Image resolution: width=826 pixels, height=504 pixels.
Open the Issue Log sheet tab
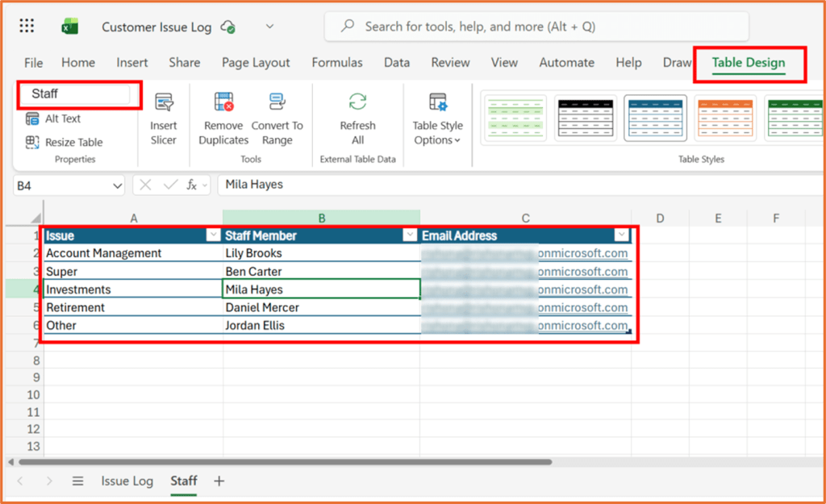click(127, 481)
